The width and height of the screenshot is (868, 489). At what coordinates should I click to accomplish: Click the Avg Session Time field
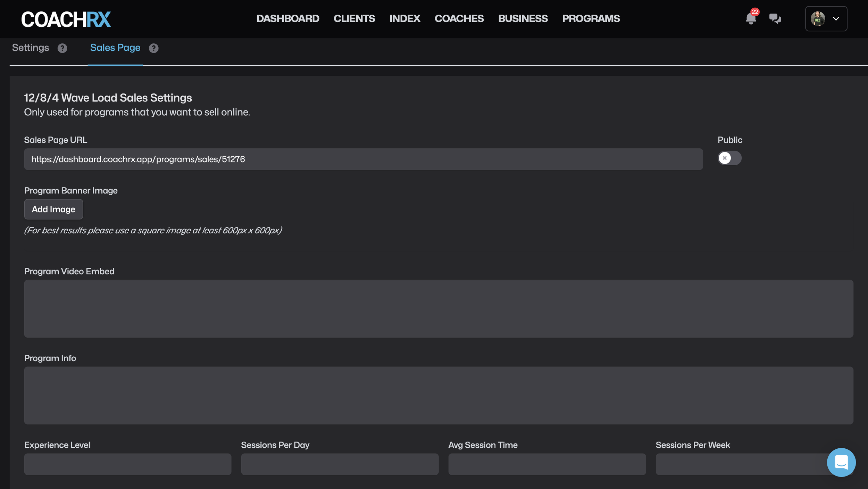tap(547, 464)
